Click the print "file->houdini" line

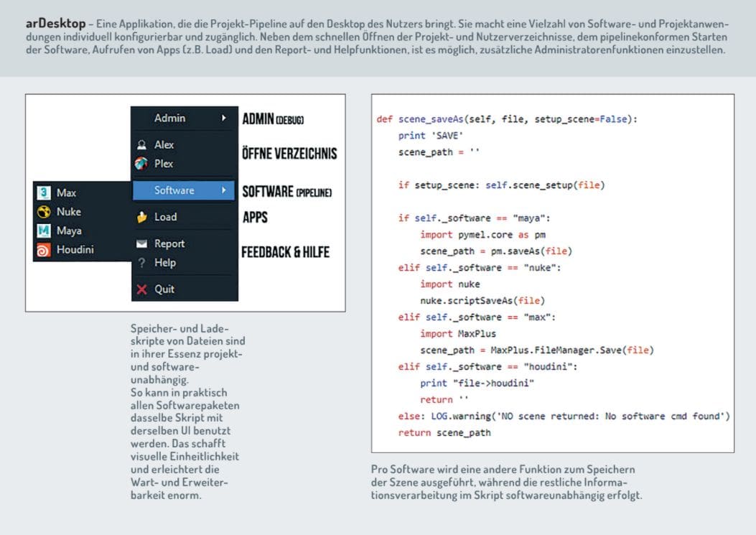pyautogui.click(x=477, y=383)
